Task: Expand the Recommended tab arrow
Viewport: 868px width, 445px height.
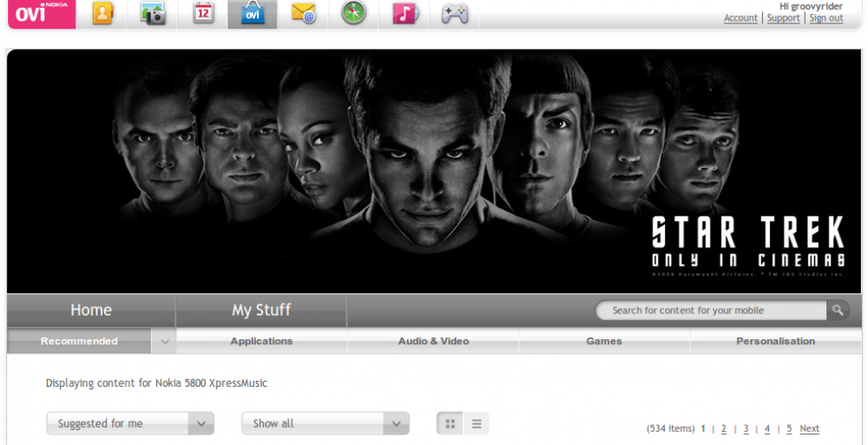Action: coord(164,341)
